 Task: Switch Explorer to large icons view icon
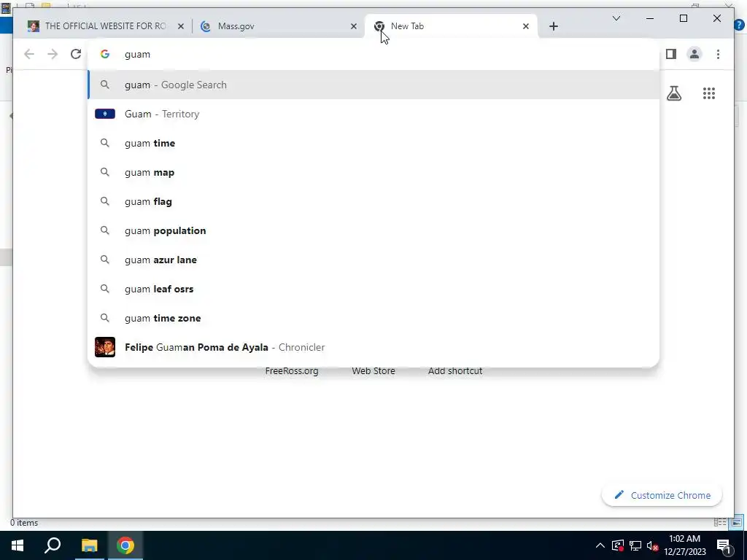point(737,522)
